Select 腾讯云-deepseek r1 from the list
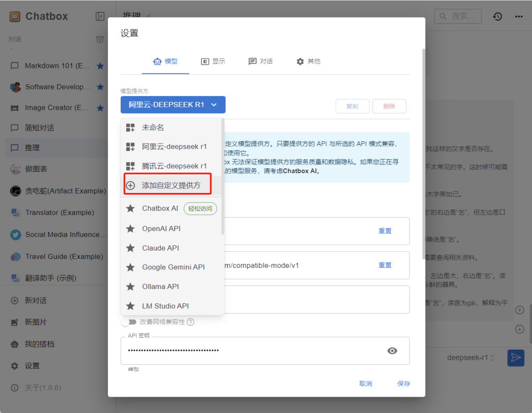This screenshot has width=532, height=413. pyautogui.click(x=171, y=166)
